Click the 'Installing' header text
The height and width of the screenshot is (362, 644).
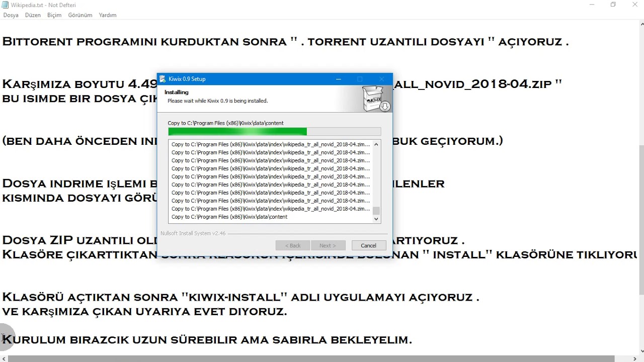177,92
